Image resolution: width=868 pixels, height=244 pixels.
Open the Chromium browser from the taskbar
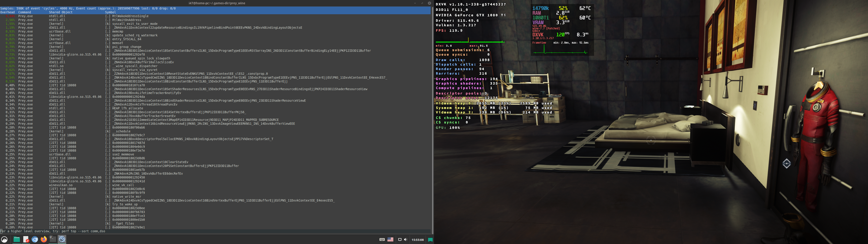(x=35, y=240)
